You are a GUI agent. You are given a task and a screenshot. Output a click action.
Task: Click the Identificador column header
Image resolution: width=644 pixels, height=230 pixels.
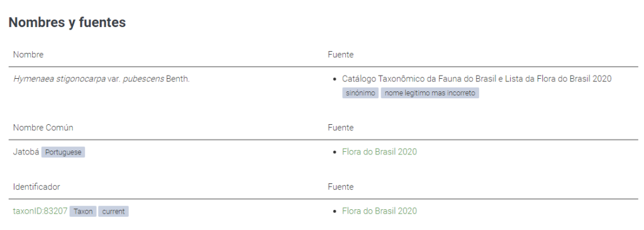36,187
